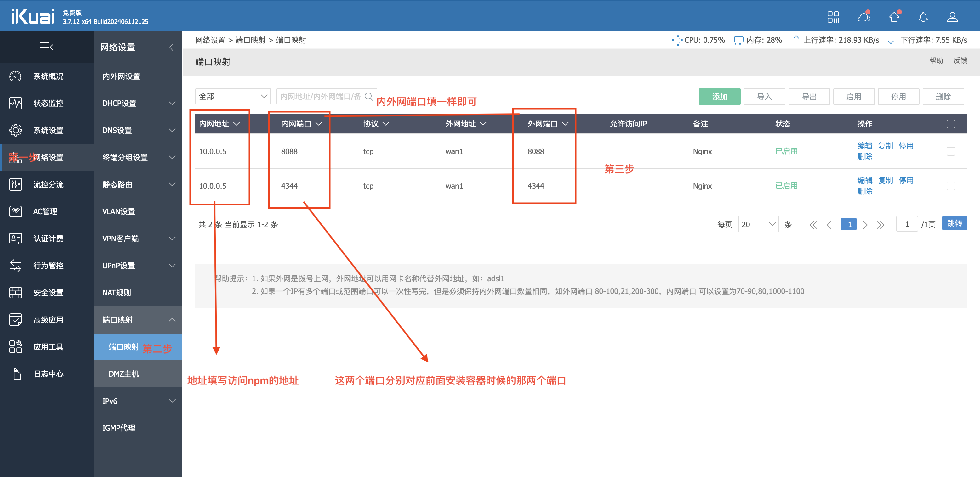
Task: Open the per-page 20 dropdown
Action: click(758, 224)
